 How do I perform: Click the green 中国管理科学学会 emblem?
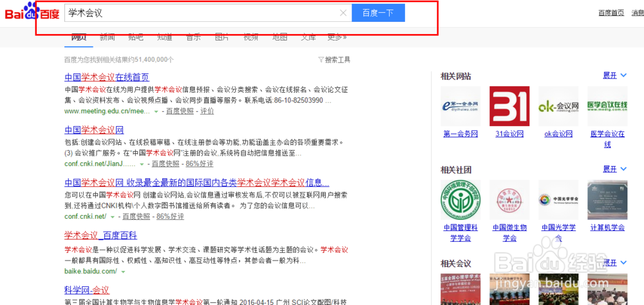[x=460, y=199]
